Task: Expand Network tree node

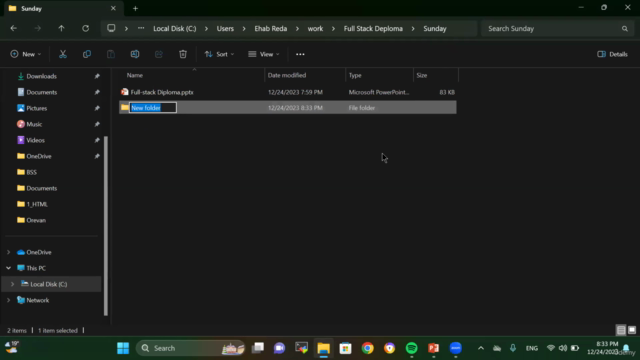Action: 9,300
